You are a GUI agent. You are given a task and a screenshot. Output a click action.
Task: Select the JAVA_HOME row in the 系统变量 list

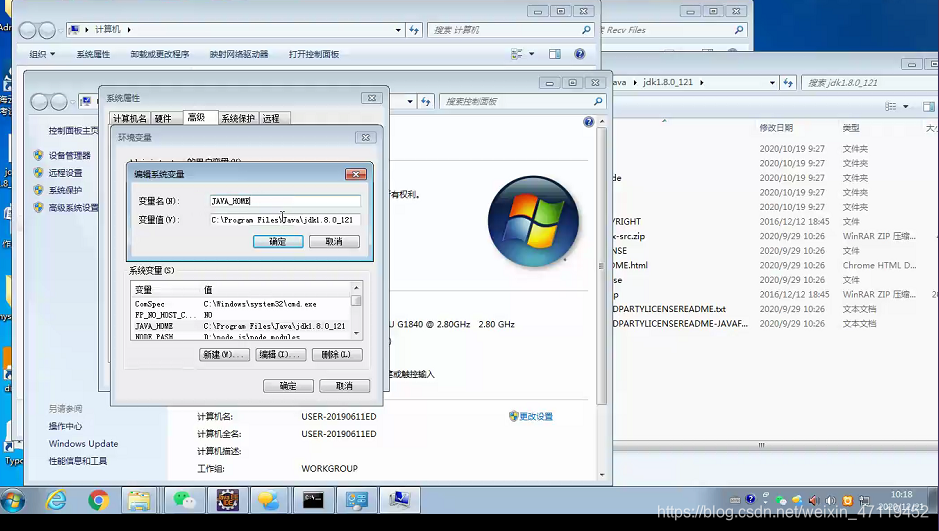241,326
